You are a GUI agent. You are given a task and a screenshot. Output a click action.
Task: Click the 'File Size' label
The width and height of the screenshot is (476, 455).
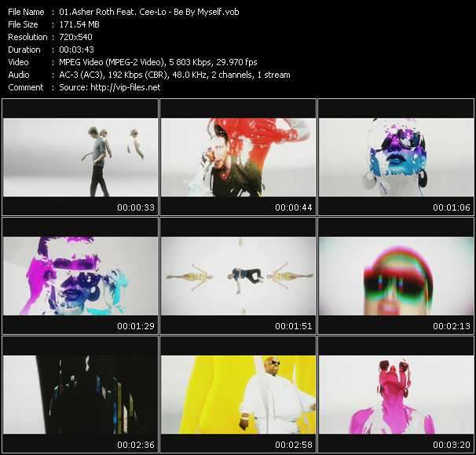(23, 24)
